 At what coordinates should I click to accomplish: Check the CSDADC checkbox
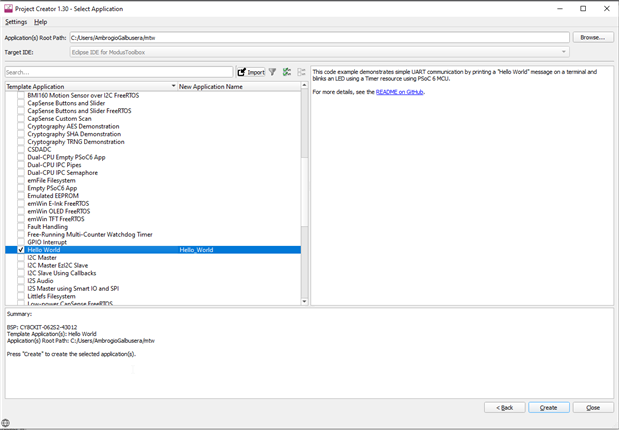pyautogui.click(x=21, y=150)
